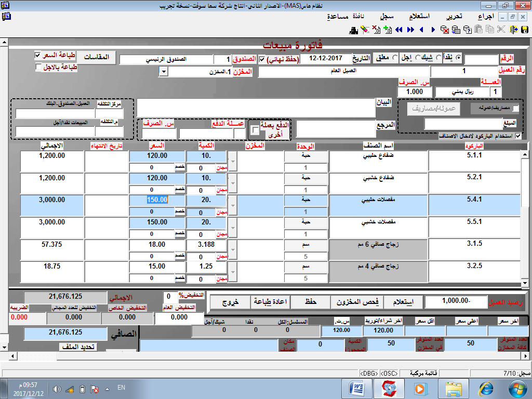Enable the طباعة بالاجل checkbox

click(38, 67)
